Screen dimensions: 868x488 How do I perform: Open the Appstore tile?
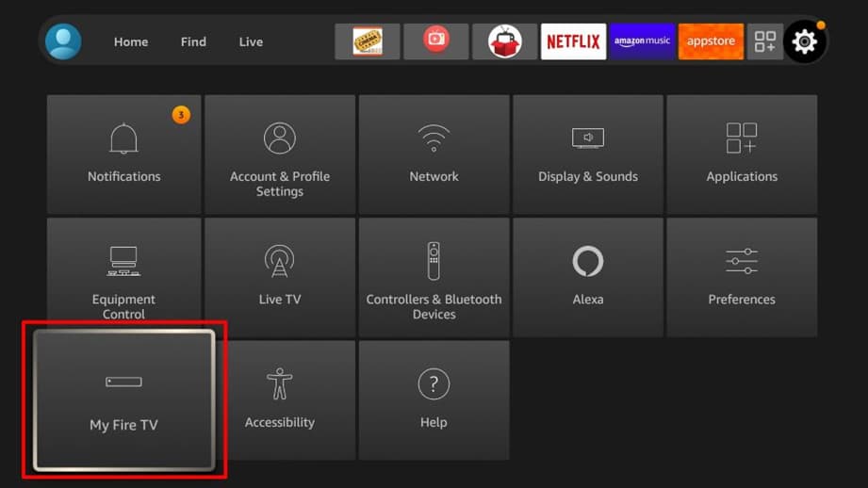coord(711,41)
